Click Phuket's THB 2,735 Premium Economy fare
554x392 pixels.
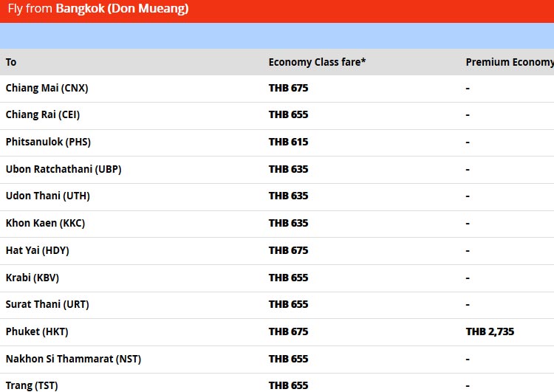[490, 331]
